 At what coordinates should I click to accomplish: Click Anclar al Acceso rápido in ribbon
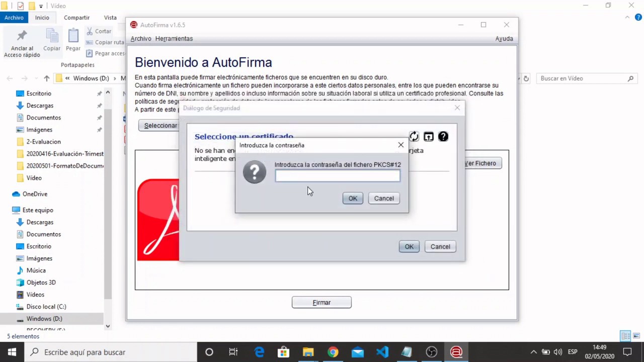point(22,44)
